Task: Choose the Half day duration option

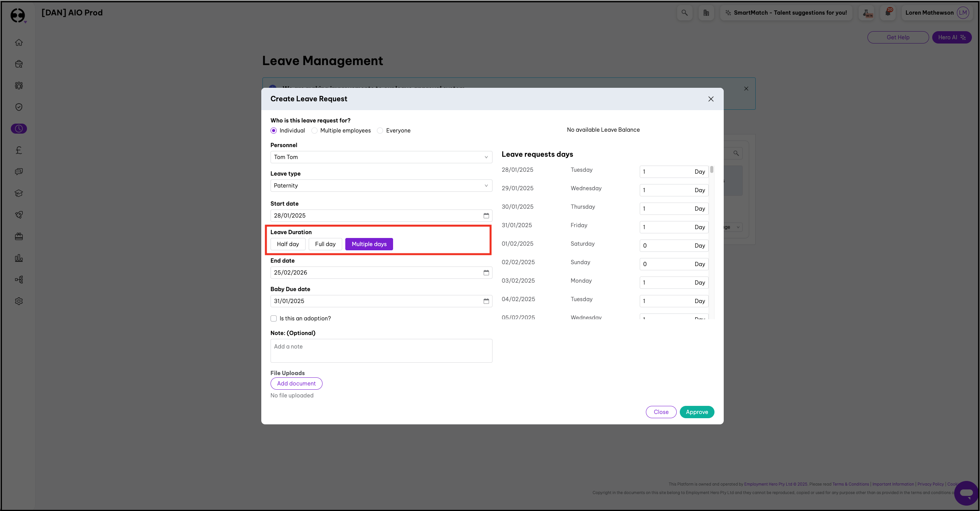Action: click(287, 244)
